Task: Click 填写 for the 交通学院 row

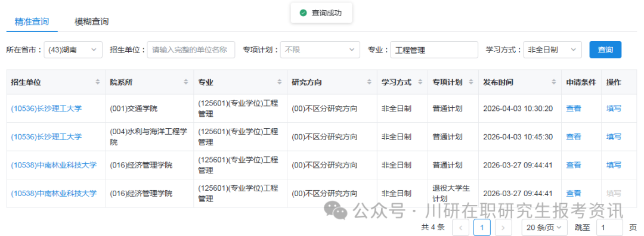Action: pos(614,108)
